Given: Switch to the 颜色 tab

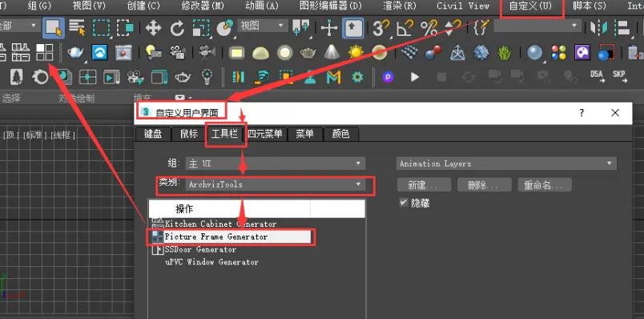Looking at the screenshot, I should (340, 134).
